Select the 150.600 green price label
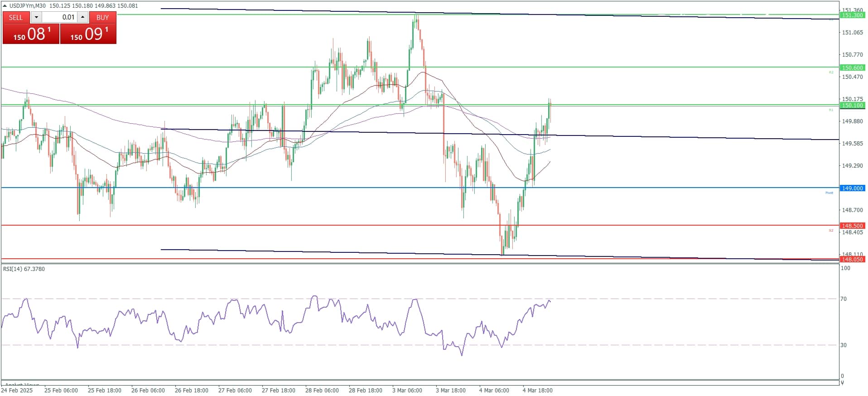868x396 pixels. 852,68
